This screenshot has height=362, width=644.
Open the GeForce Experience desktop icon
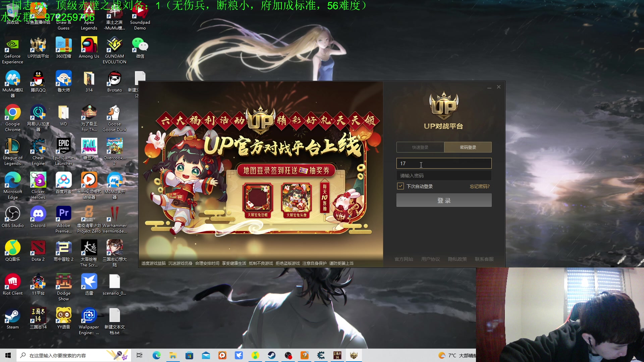13,50
